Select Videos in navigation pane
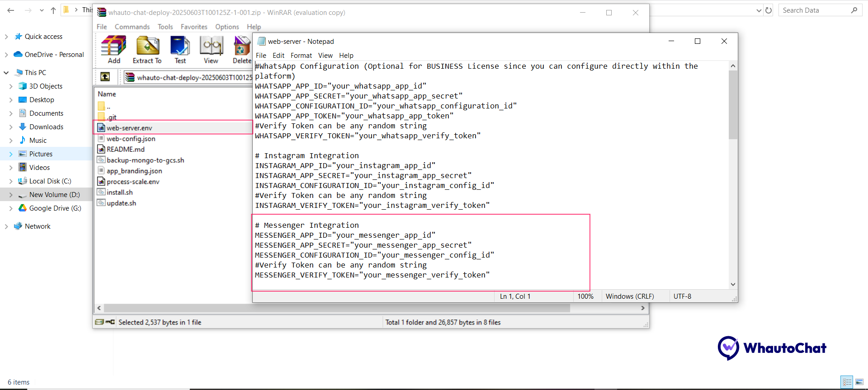868x390 pixels. pos(39,167)
